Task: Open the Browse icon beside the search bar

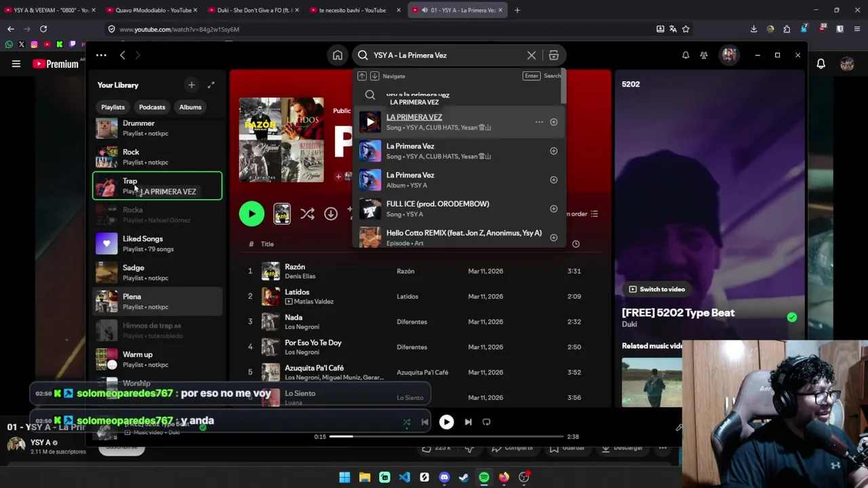Action: click(x=553, y=56)
